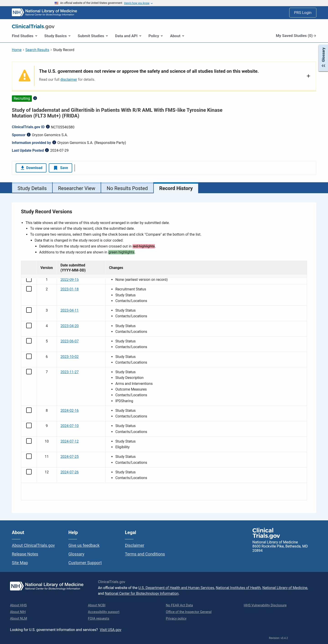The width and height of the screenshot is (328, 644).
Task: Expand the disclaimer banner with plus icon
Action: pyautogui.click(x=308, y=76)
